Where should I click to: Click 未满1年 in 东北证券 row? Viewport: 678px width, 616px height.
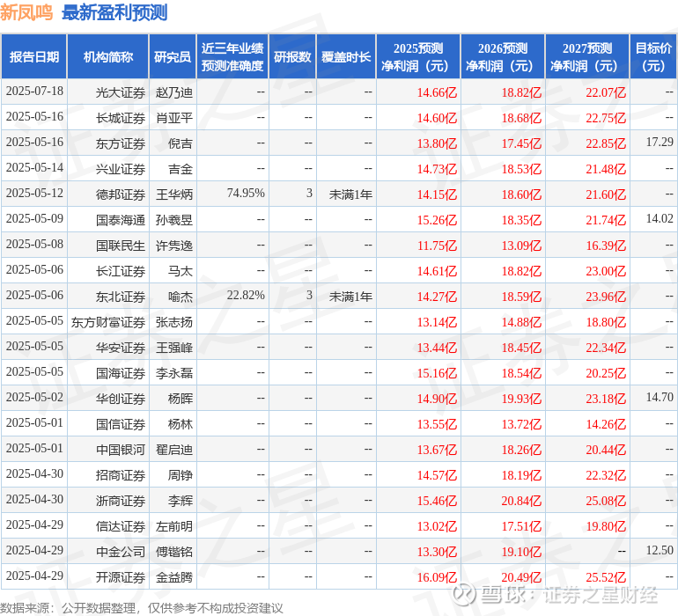(x=350, y=297)
